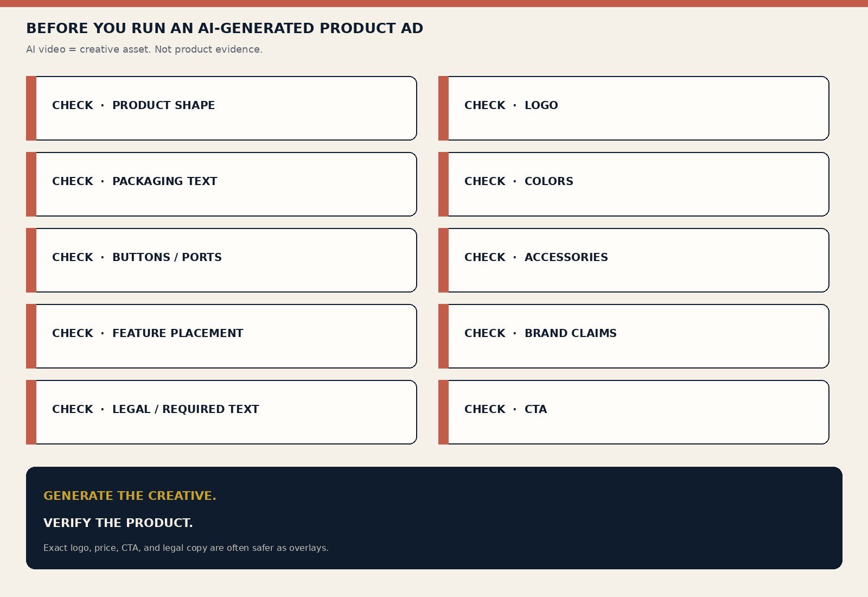This screenshot has height=597, width=868.
Task: Select the CTA check card
Action: pos(634,412)
